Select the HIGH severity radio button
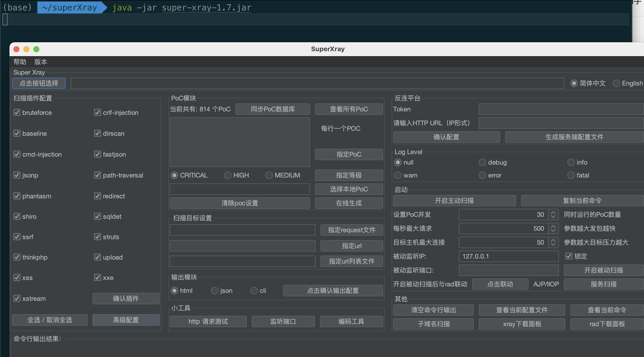The height and width of the screenshot is (357, 644). tap(227, 175)
